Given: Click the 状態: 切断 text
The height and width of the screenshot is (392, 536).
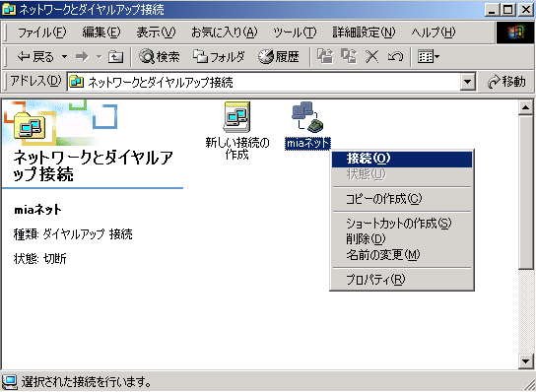Looking at the screenshot, I should (39, 259).
